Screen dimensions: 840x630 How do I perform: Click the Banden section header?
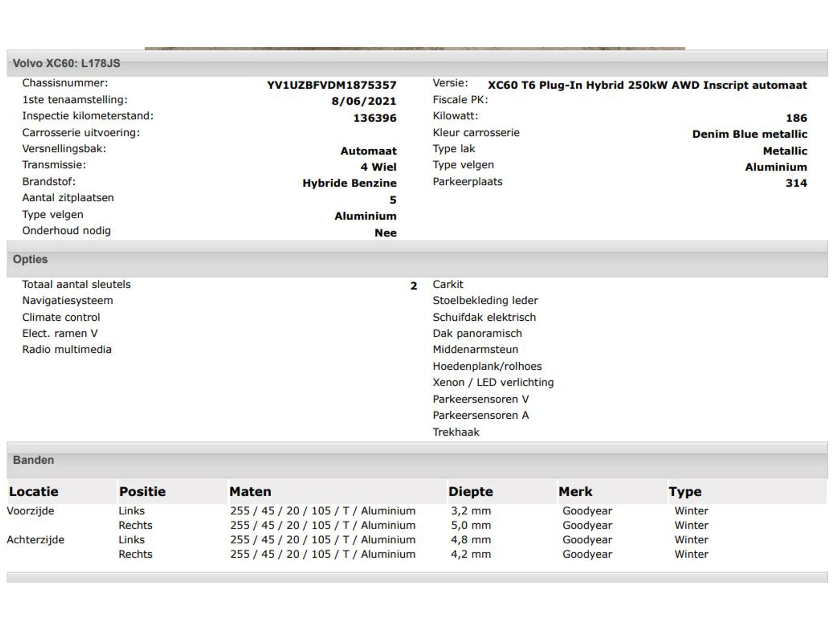click(x=34, y=460)
